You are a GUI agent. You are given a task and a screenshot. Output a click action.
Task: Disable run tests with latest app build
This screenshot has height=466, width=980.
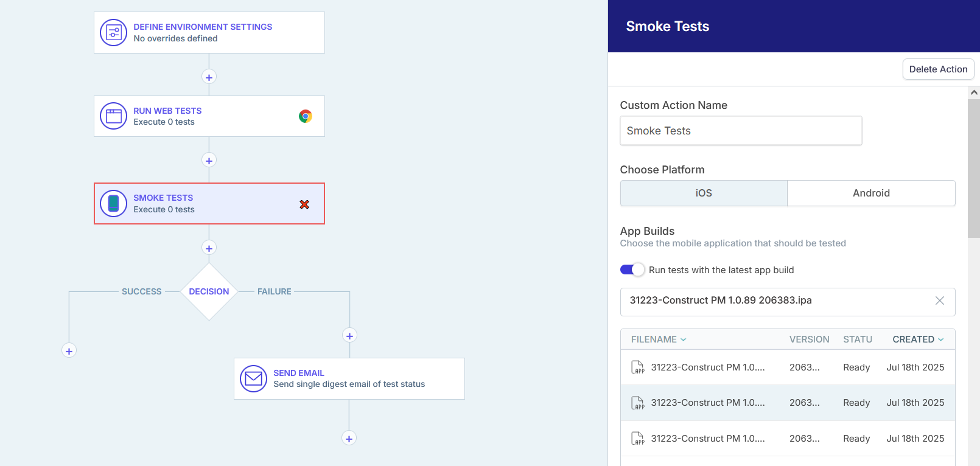click(x=632, y=270)
